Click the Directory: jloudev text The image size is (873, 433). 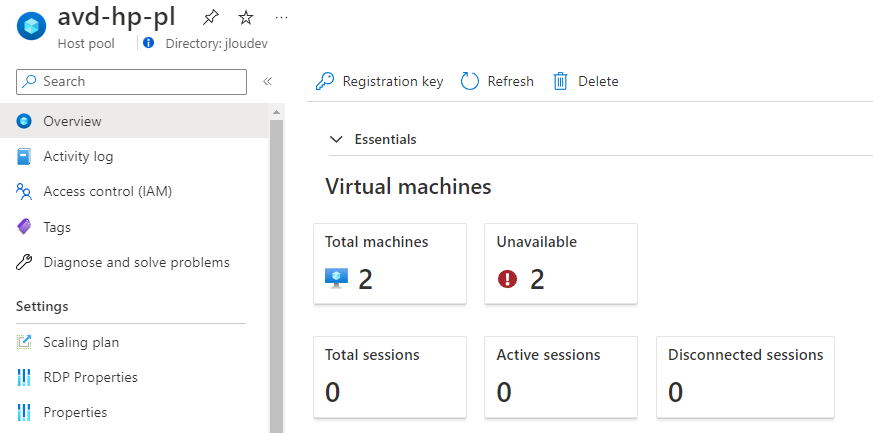pyautogui.click(x=217, y=43)
